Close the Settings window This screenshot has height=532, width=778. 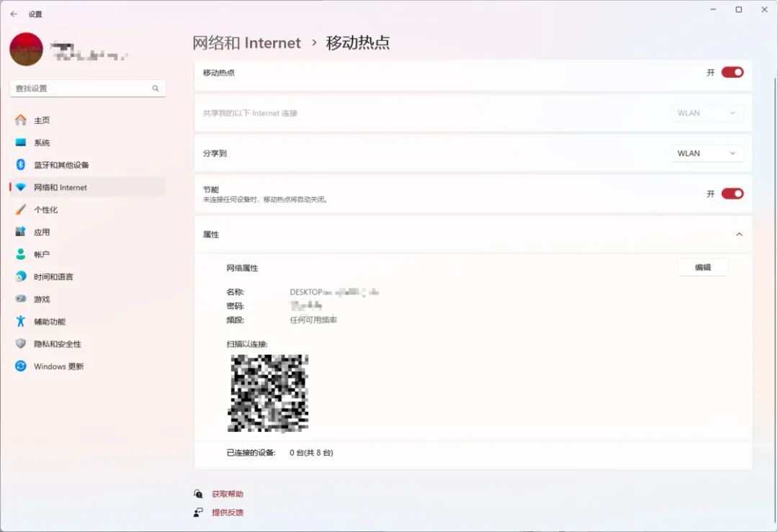tap(764, 9)
